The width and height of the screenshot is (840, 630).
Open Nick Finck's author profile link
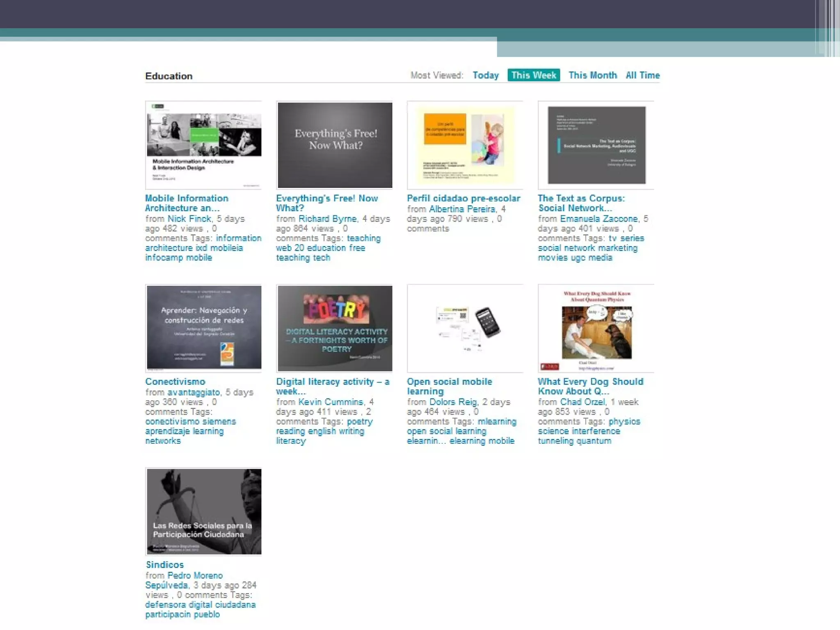coord(189,219)
